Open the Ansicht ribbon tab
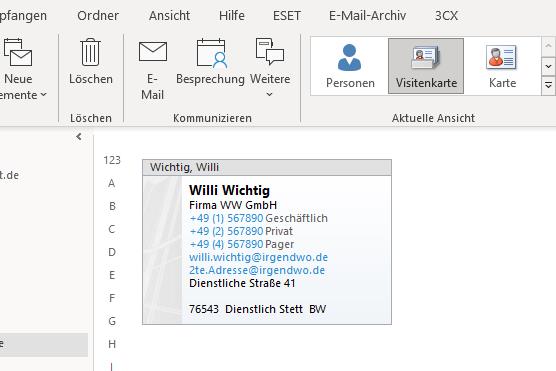The image size is (556, 371). [x=169, y=16]
